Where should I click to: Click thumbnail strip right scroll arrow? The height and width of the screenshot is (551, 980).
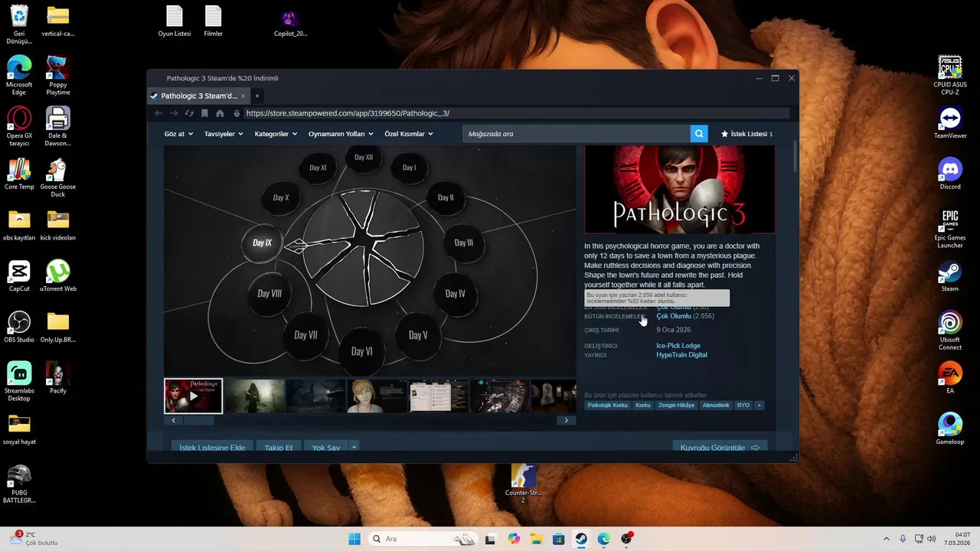tap(567, 420)
